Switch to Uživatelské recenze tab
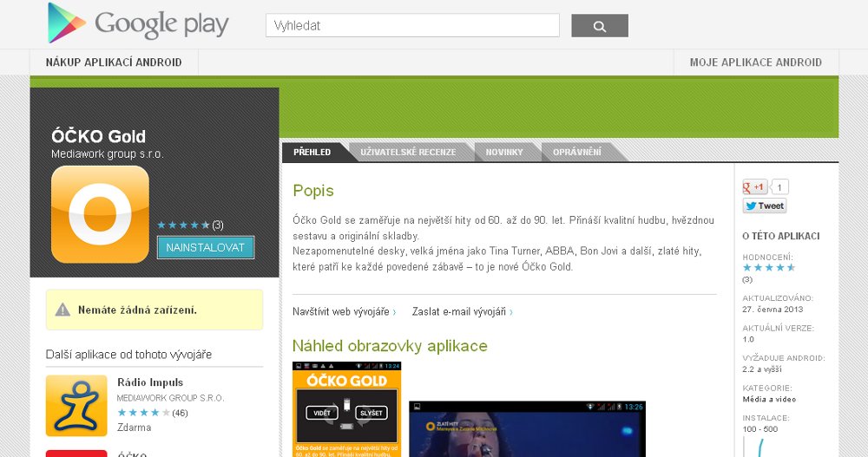The width and height of the screenshot is (868, 457). pyautogui.click(x=409, y=152)
